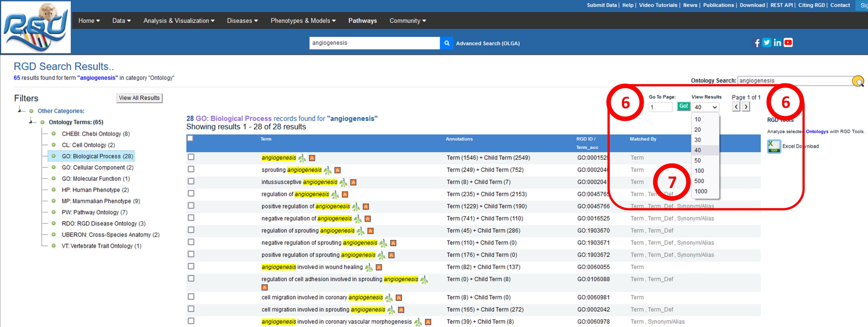Viewport: 868px width, 327px height.
Task: Tick the checkbox for regulation of sprouting angiogenesis
Action: 191,230
